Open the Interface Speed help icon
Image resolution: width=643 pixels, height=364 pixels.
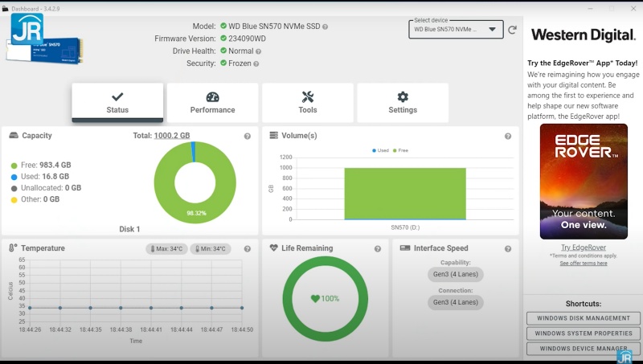coord(508,249)
